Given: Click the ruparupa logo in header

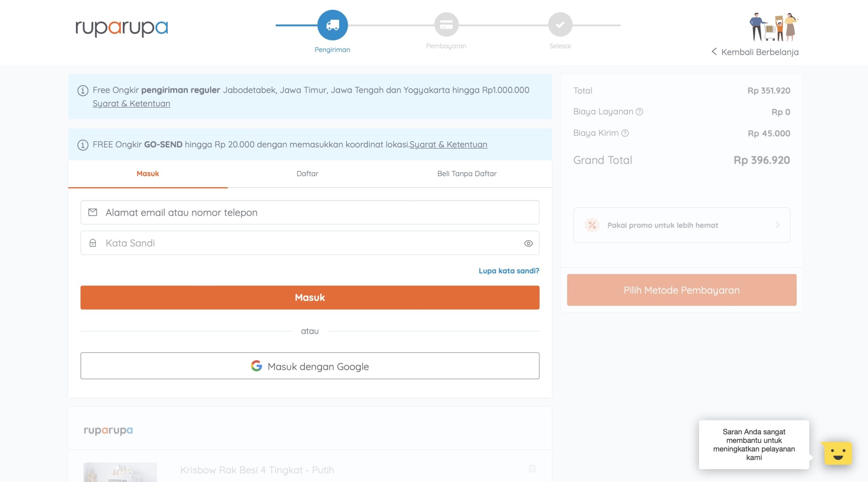Looking at the screenshot, I should (x=122, y=28).
